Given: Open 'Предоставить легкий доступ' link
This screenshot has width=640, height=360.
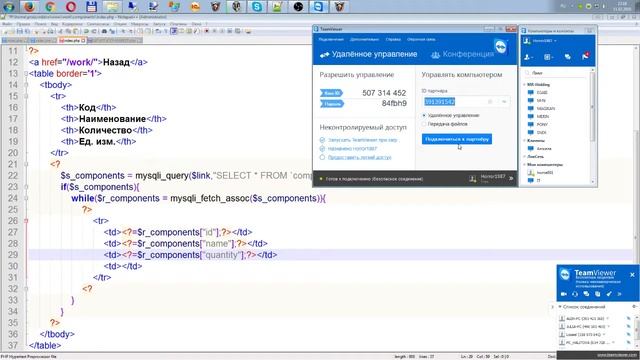Looking at the screenshot, I should (x=359, y=157).
